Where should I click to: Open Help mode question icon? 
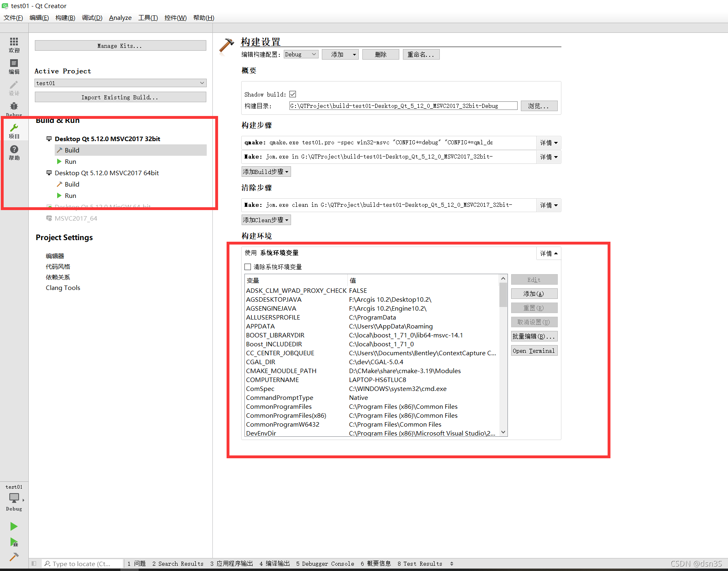click(x=14, y=152)
